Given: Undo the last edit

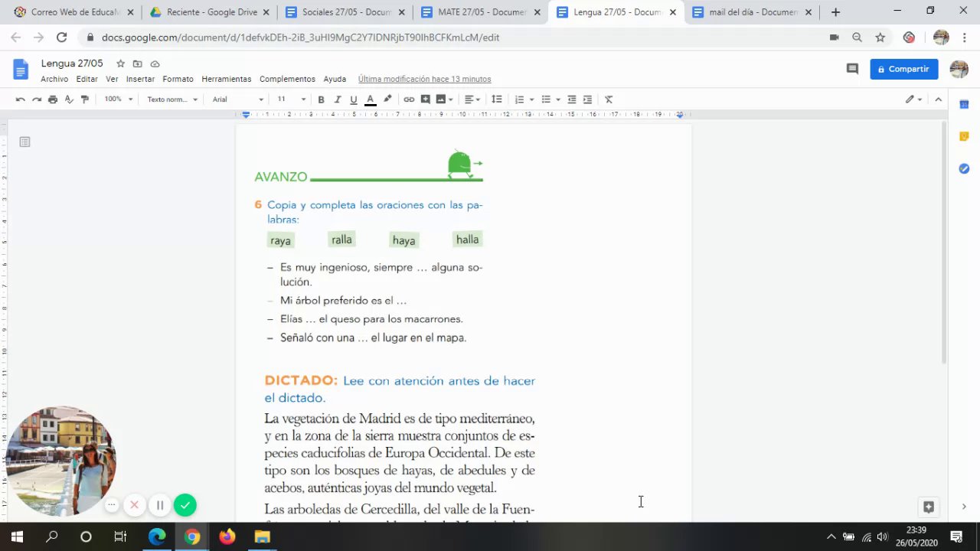Looking at the screenshot, I should 21,99.
